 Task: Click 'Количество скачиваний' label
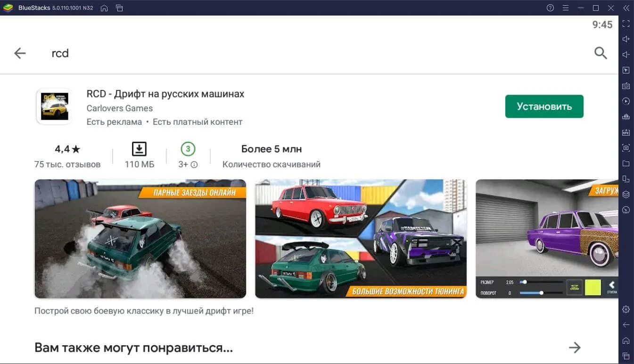(x=272, y=164)
